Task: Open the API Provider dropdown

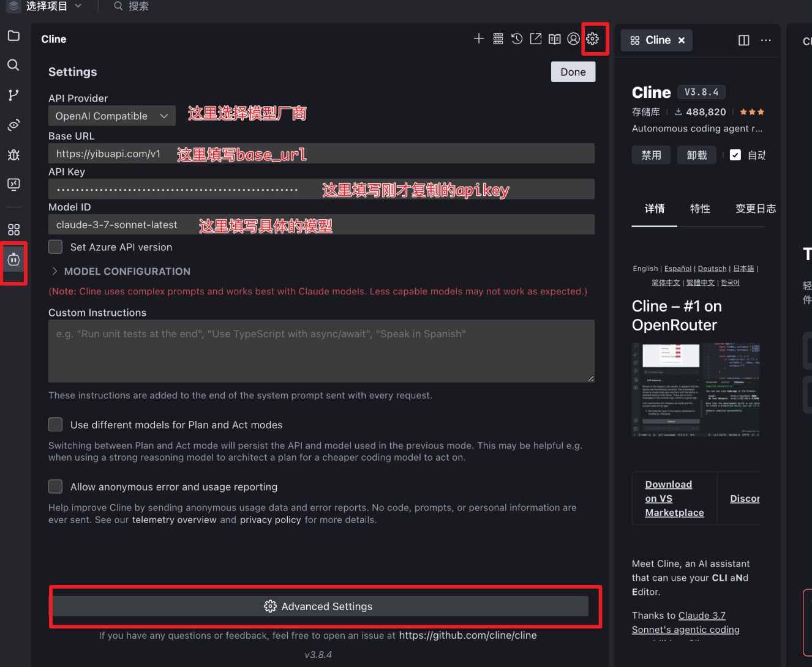Action: click(111, 116)
